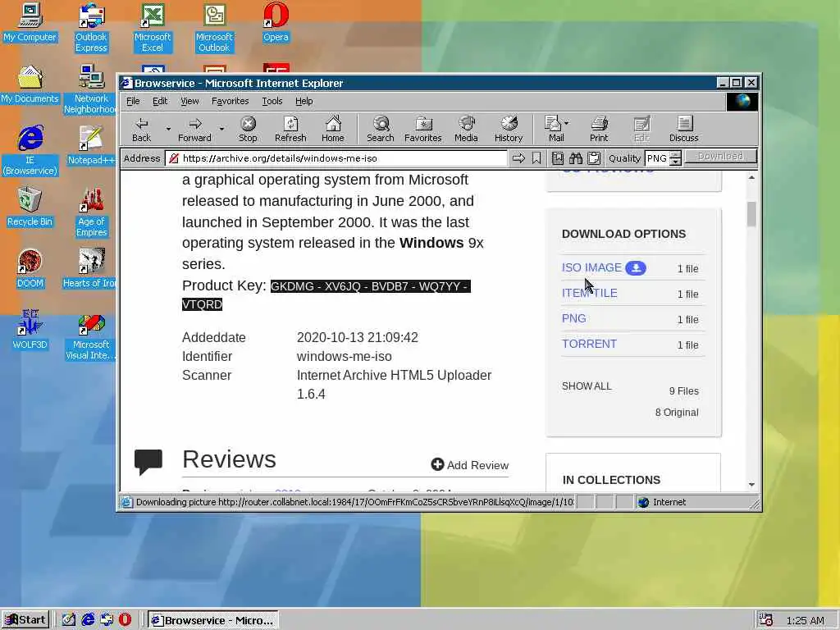Screen dimensions: 840x630
Task: Select Outlook Express desktop icon
Action: pyautogui.click(x=91, y=27)
